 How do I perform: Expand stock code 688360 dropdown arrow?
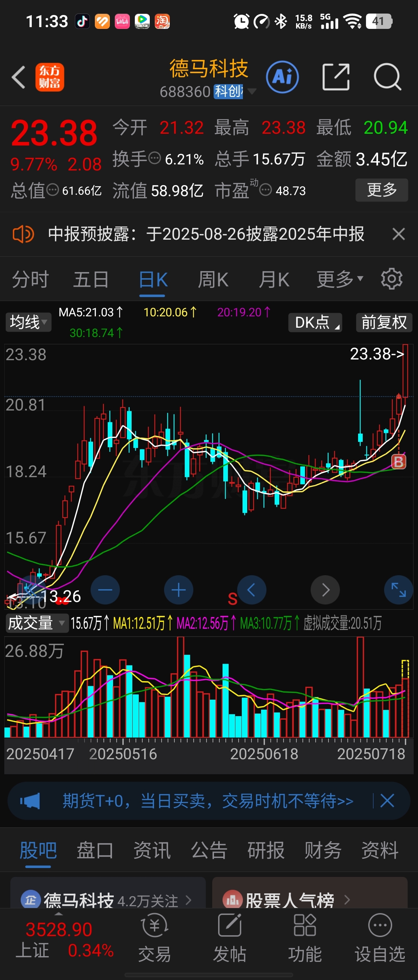click(252, 91)
